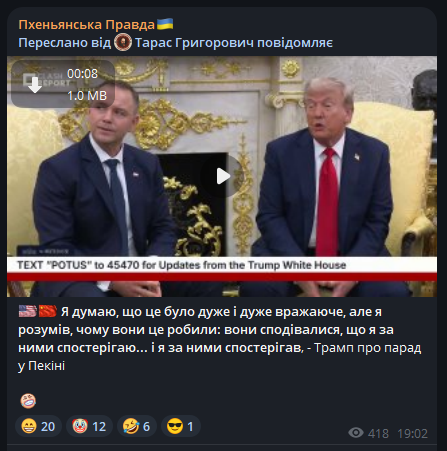
Task: Click the eye views icon
Action: click(356, 433)
